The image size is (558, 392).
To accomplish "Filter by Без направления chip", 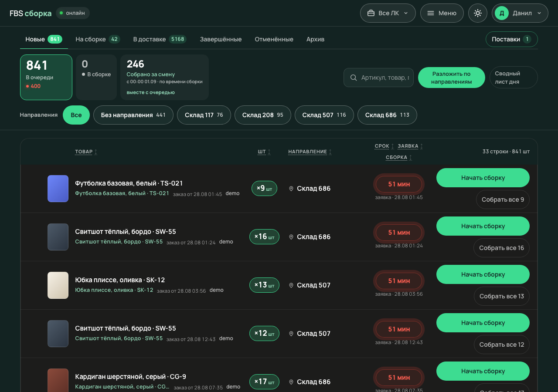I will click(x=133, y=115).
